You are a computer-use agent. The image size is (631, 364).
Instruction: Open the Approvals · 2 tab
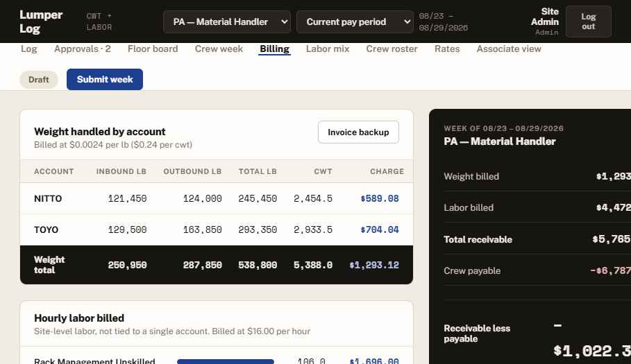tap(83, 49)
